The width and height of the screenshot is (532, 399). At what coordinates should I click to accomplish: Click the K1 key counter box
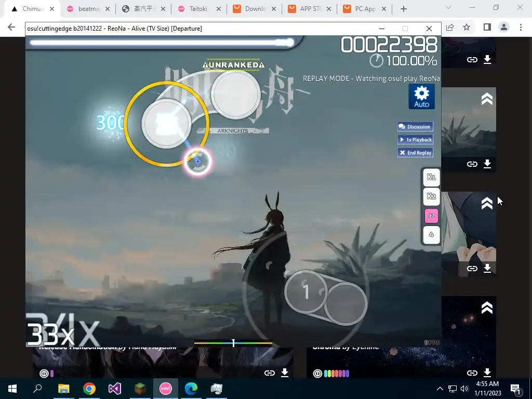(431, 177)
